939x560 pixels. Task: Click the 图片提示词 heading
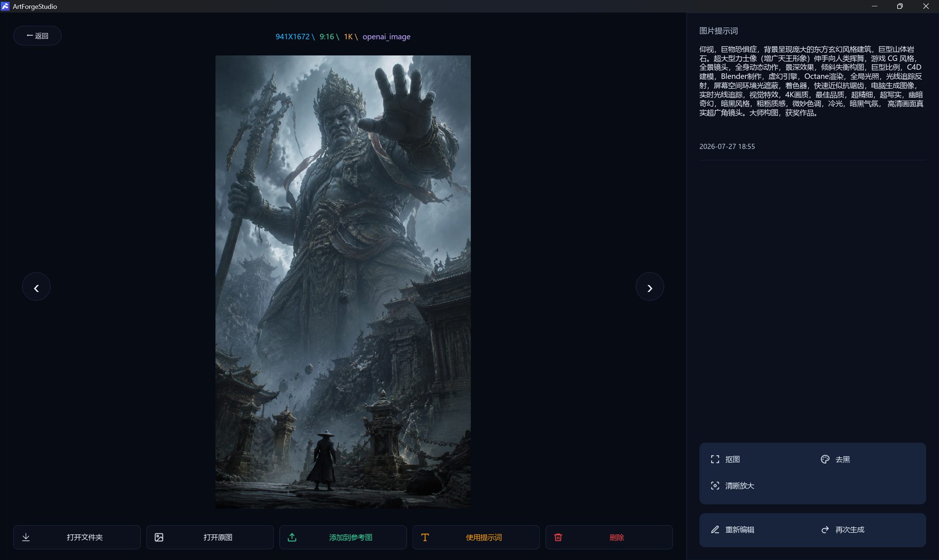[718, 31]
